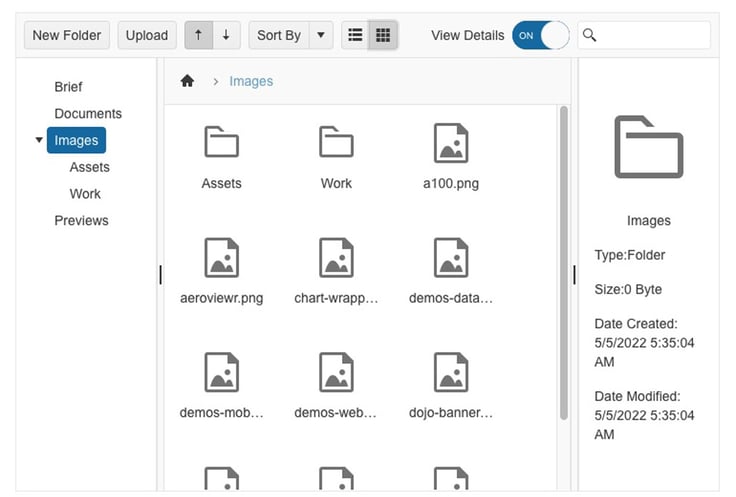Click the 'a100.png' file name label
Viewport: 736px width, 497px height.
click(451, 184)
